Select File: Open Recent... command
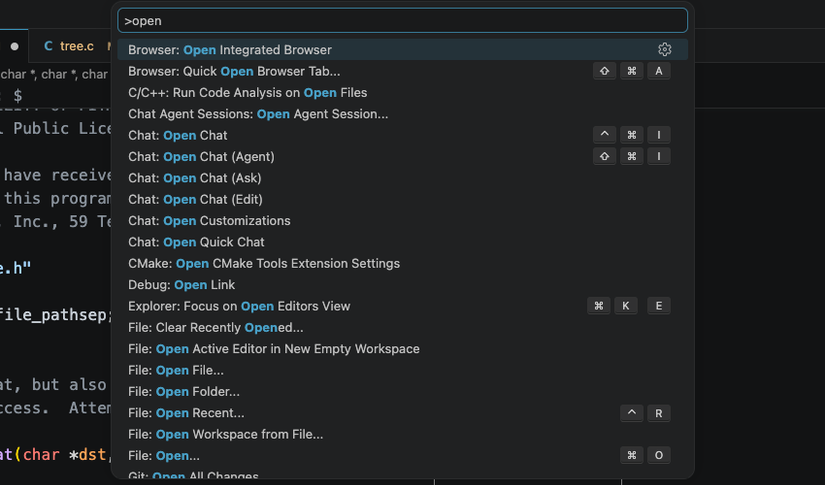The height and width of the screenshot is (485, 825). (x=403, y=413)
